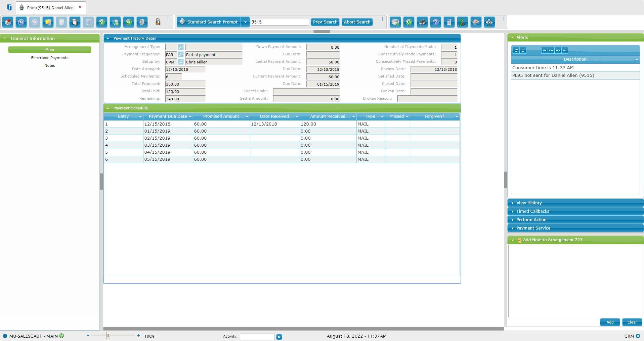Click the zoom out minus button
644x341 pixels.
[x=88, y=336]
